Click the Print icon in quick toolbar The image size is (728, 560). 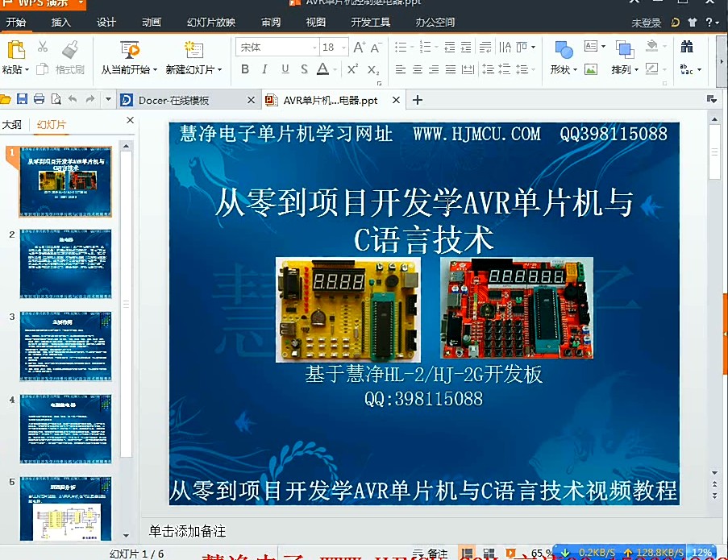pyautogui.click(x=40, y=99)
